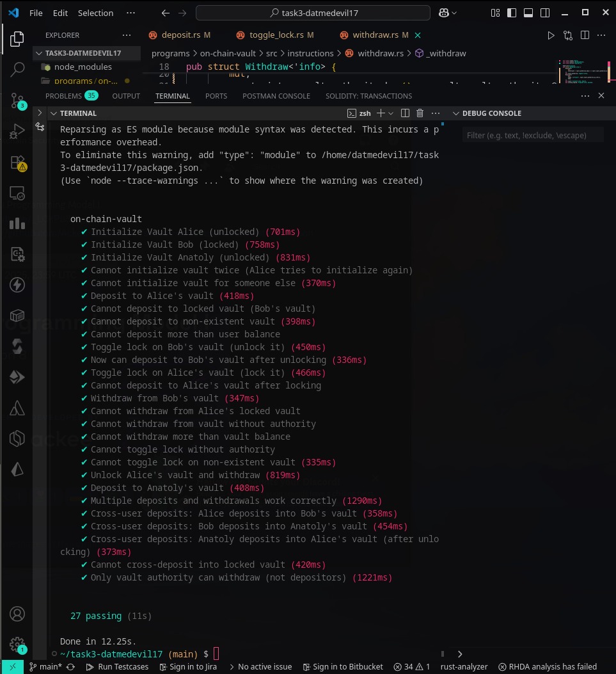Viewport: 616px width, 674px height.
Task: Open the terminal launch profile dropdown arrow
Action: (391, 113)
